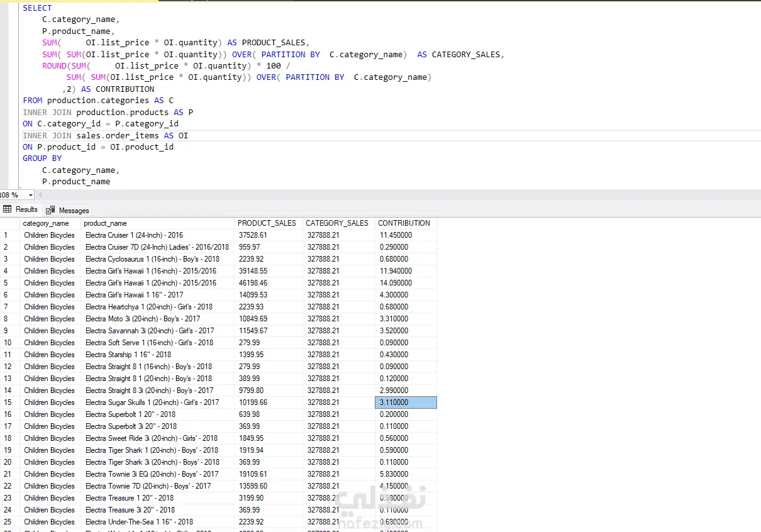Select the CONTRIBUTION column header
This screenshot has width=761, height=532.
(405, 223)
